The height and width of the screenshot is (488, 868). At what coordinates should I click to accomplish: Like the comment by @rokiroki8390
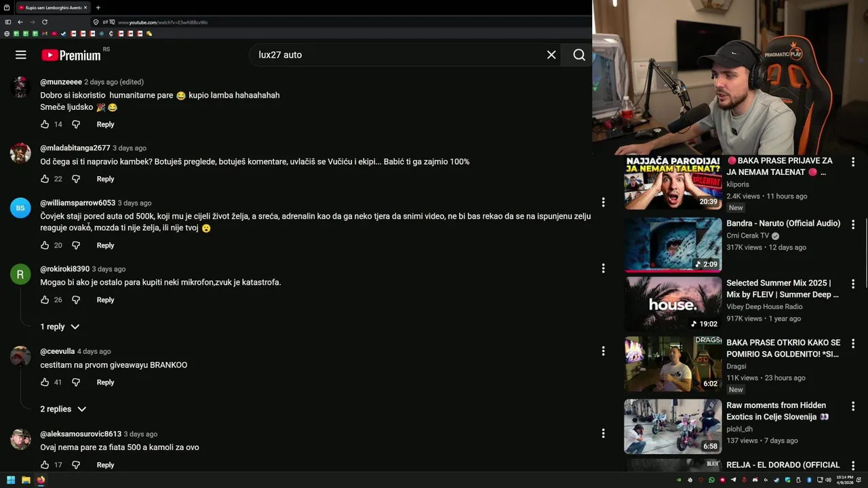click(45, 300)
